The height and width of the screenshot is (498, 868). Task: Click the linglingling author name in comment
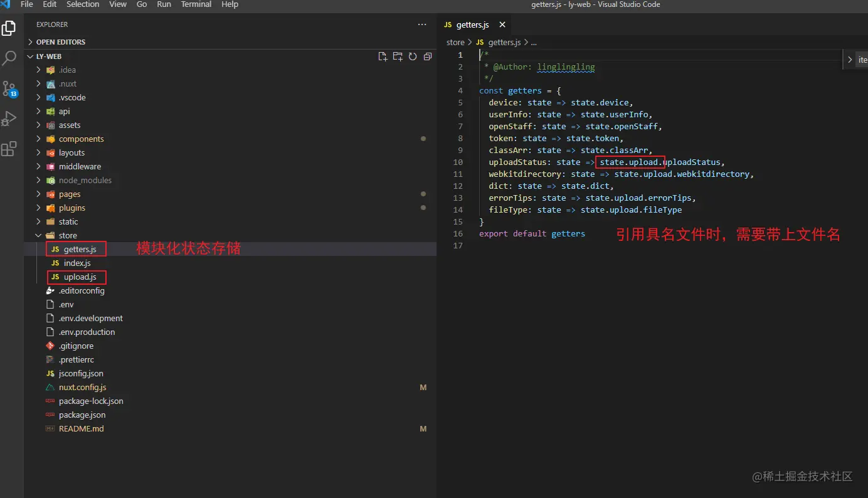click(x=566, y=67)
